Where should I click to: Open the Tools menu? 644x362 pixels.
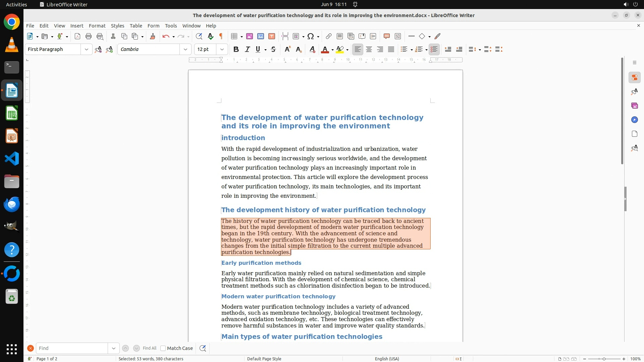(171, 25)
